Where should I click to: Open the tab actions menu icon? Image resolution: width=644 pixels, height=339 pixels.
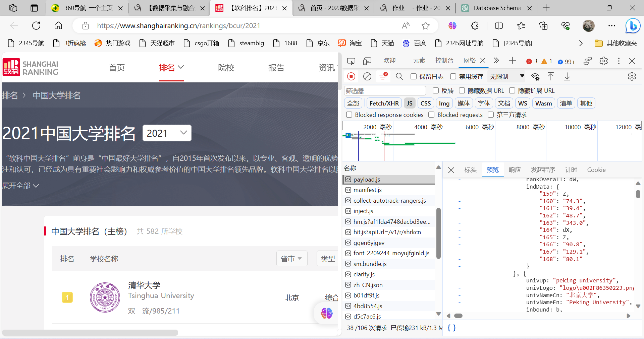[x=34, y=8]
